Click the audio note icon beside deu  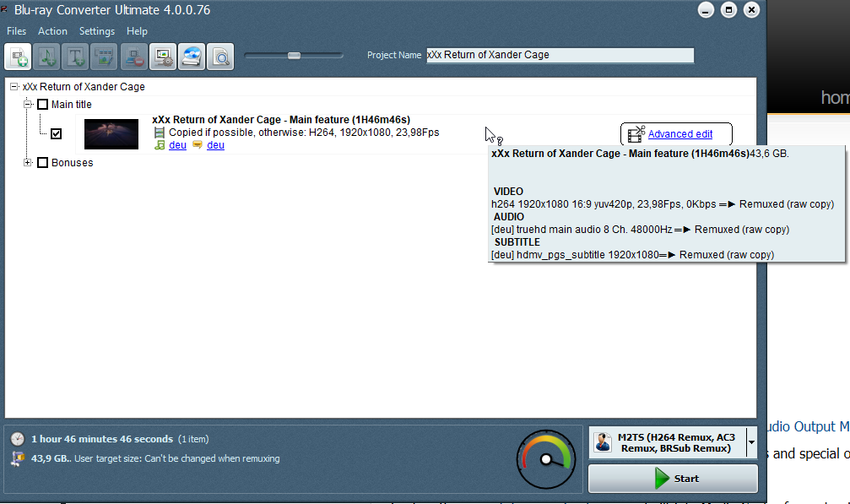point(160,144)
